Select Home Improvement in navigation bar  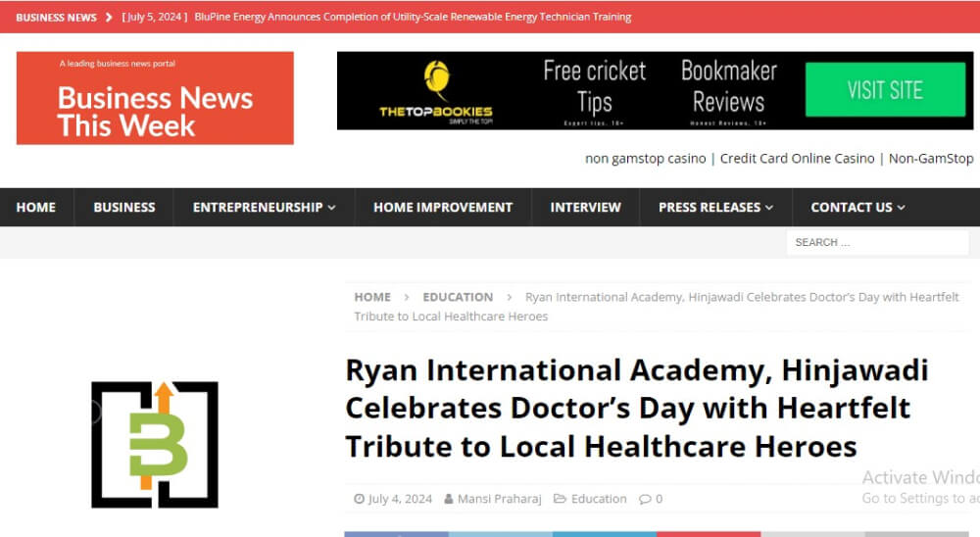(443, 207)
